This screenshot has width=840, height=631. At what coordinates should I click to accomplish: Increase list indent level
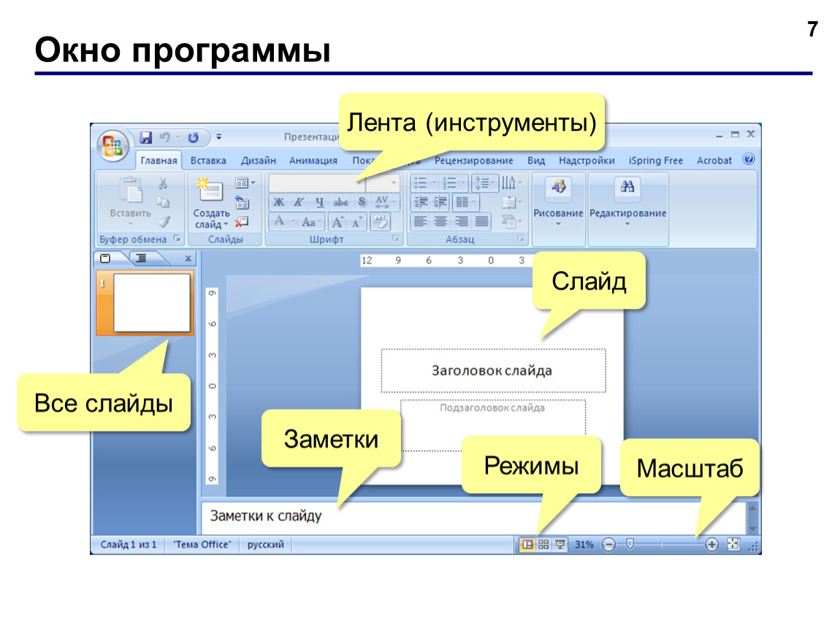440,202
